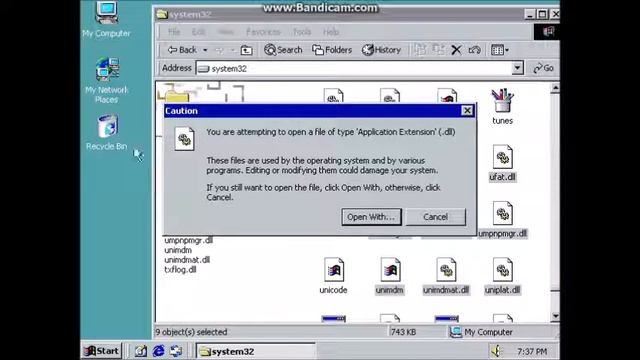
Task: Click the Move To toolbar icon
Action: [420, 50]
